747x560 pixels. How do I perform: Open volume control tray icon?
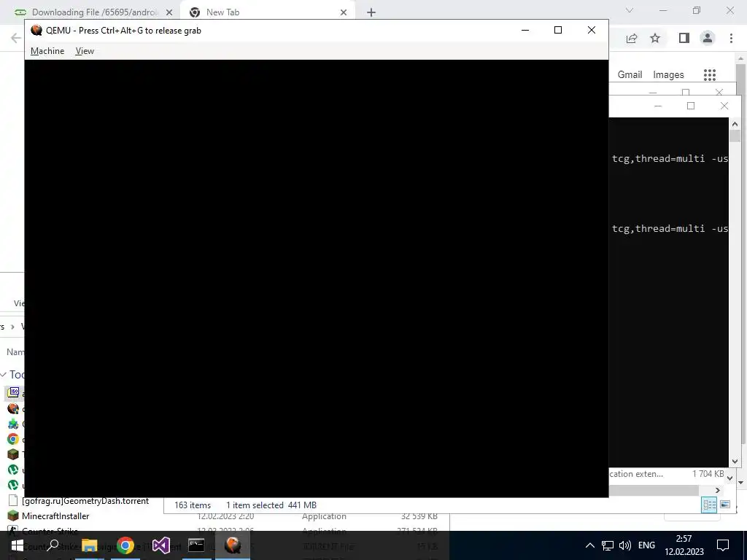624,545
